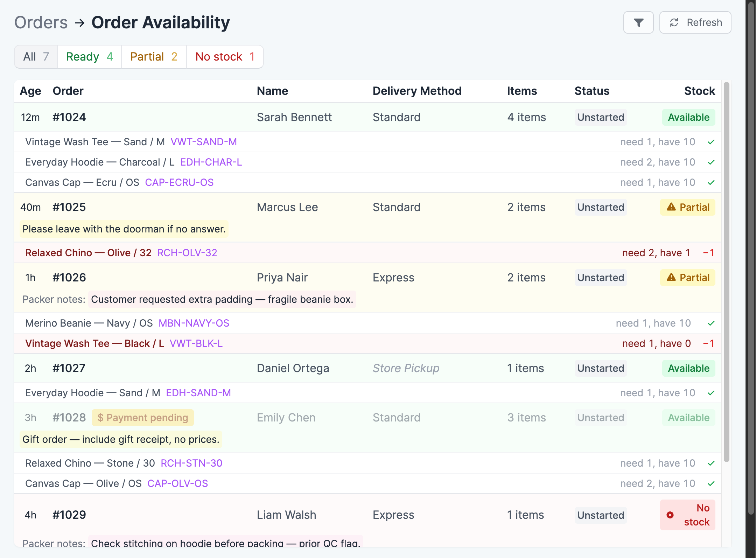Screen dimensions: 756x558
Task: Click the Available badge on order #1024
Action: tap(688, 117)
